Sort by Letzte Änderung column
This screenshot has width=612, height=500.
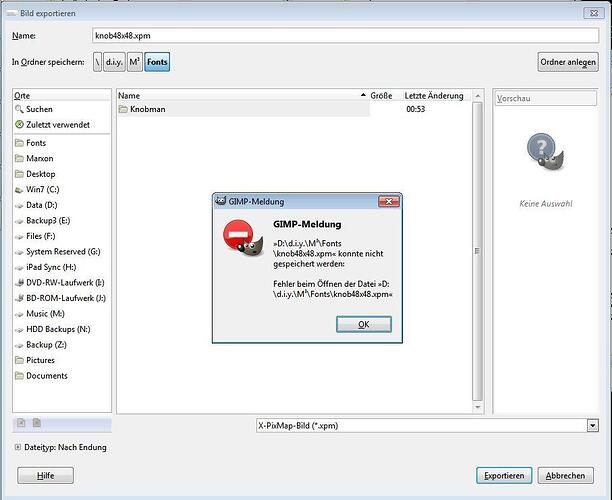pyautogui.click(x=436, y=96)
